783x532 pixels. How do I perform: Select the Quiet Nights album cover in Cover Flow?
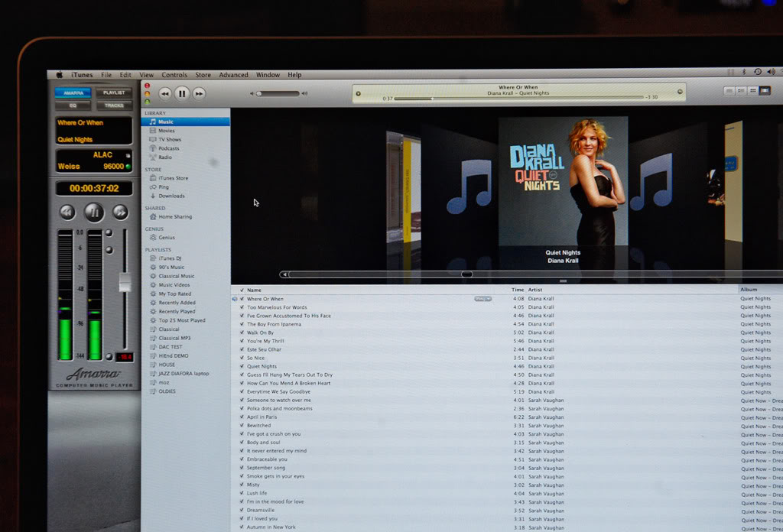[563, 181]
